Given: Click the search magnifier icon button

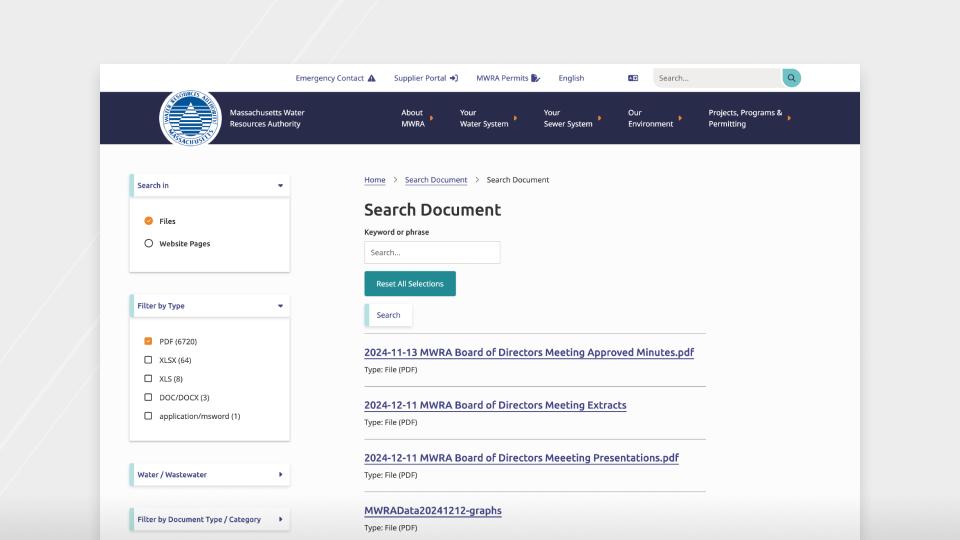Looking at the screenshot, I should [791, 78].
